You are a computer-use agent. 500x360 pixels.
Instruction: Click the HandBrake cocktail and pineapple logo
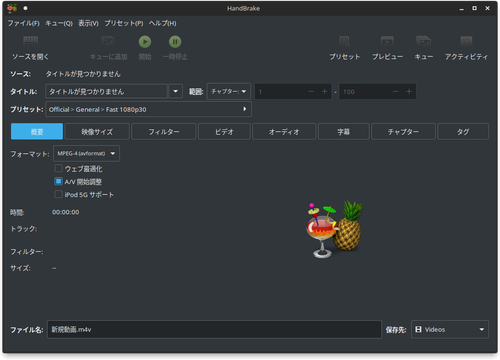(334, 229)
